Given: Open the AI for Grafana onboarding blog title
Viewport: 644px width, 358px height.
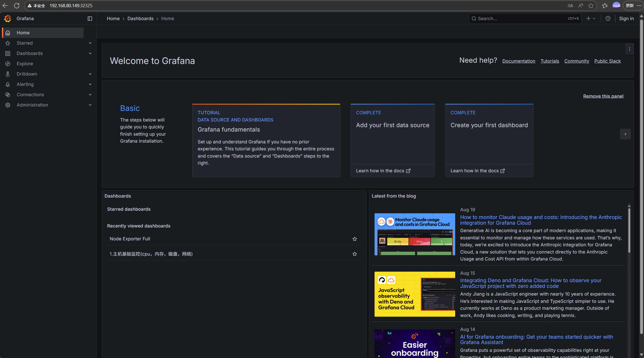Looking at the screenshot, I should [x=537, y=340].
